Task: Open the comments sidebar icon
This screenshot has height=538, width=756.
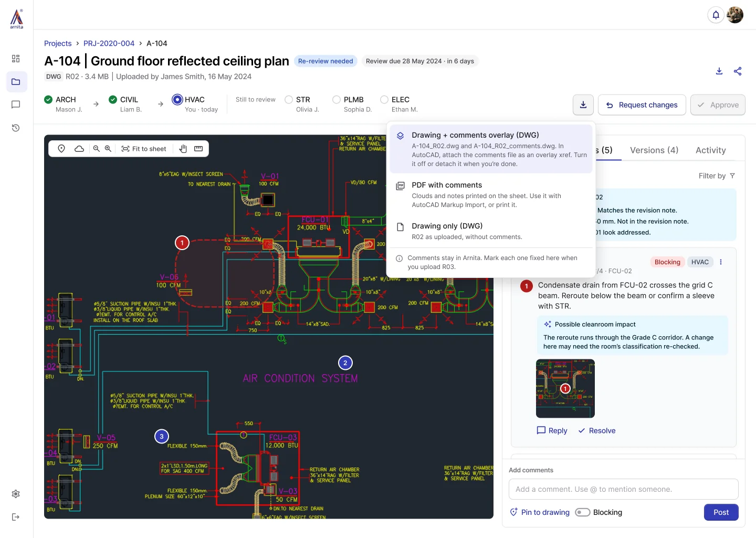Action: pyautogui.click(x=16, y=105)
